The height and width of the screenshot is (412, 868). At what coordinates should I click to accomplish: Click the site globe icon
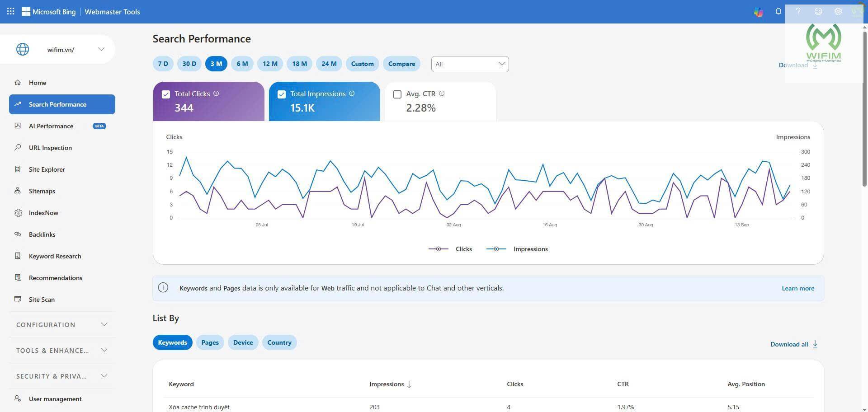click(23, 49)
